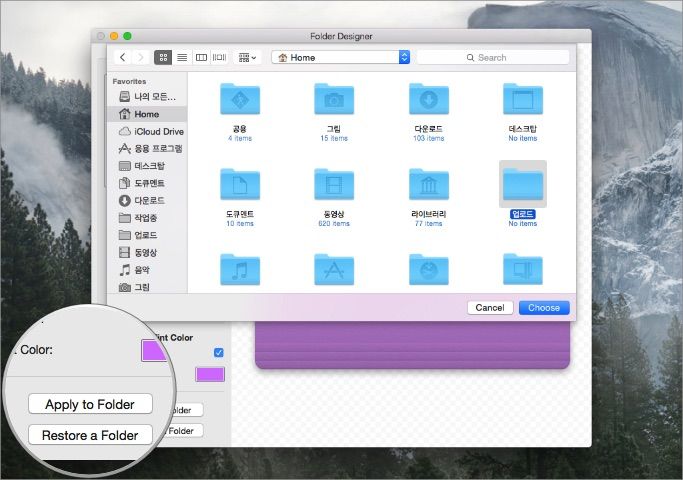
Task: Select the bottom-row folder with screen symbol
Action: coord(523,270)
